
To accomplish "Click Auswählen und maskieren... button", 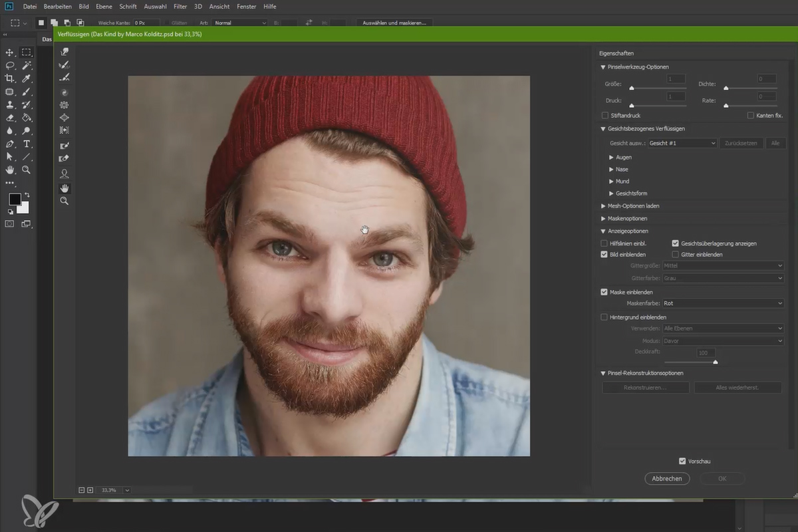I will tap(394, 23).
